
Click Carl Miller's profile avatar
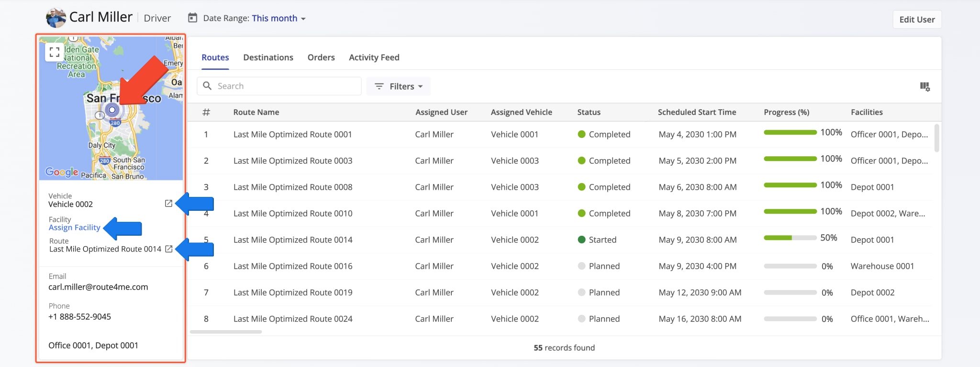click(56, 18)
